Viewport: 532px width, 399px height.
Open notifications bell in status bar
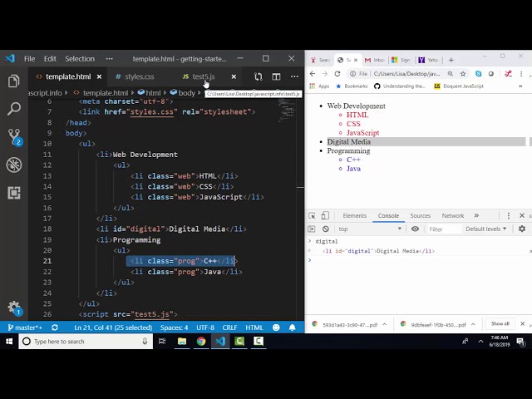[x=292, y=328]
